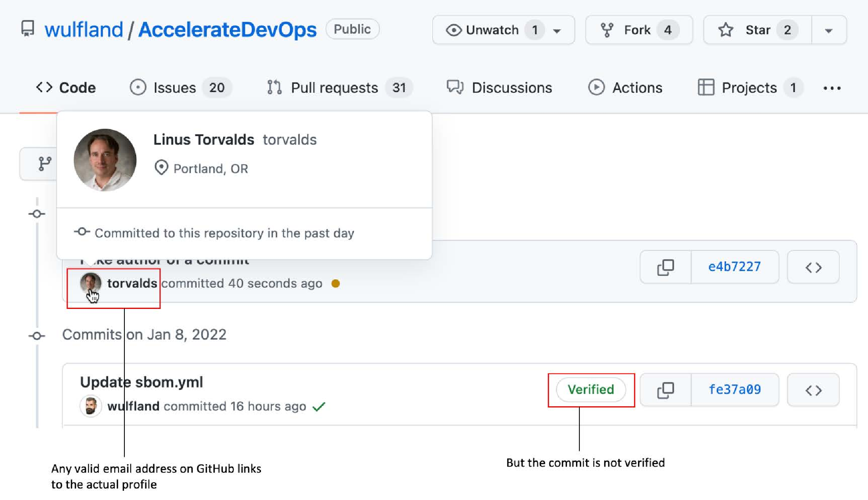Viewport: 868px width, 500px height.
Task: Open the Projects tab
Action: click(x=750, y=88)
